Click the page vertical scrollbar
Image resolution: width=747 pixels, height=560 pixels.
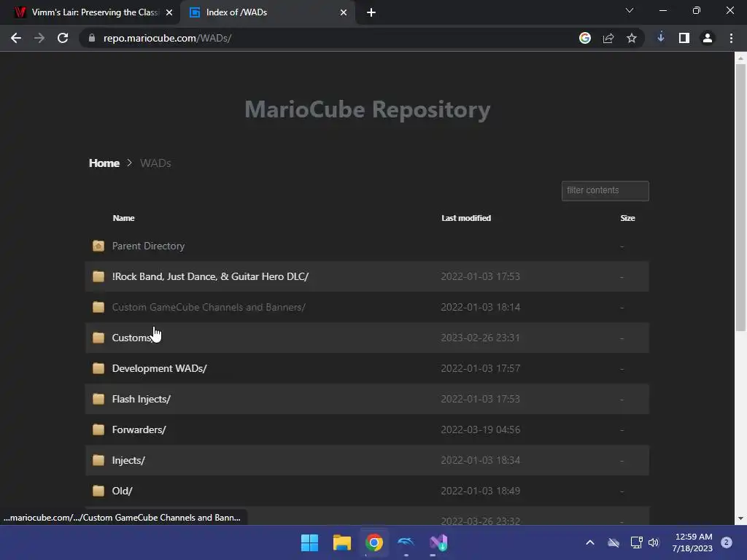pos(740,197)
